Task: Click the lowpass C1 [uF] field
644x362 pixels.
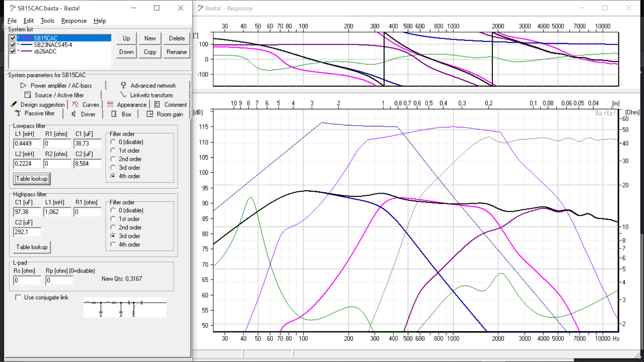Action: tap(88, 143)
